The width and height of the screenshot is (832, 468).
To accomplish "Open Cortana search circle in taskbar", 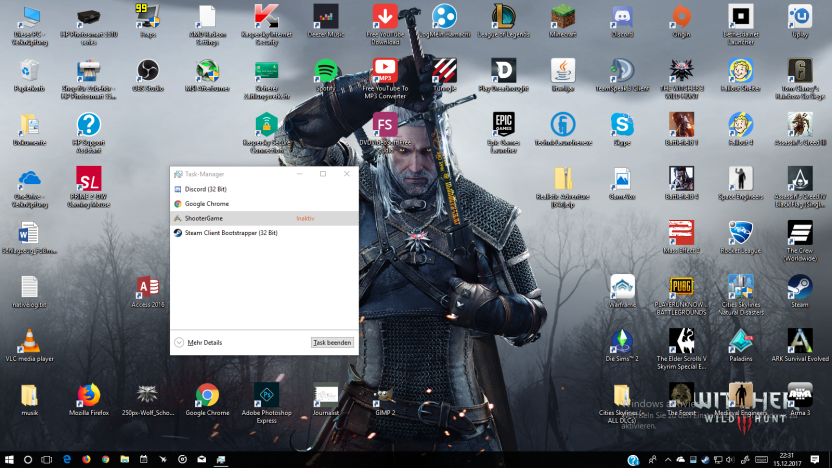I will 28,460.
